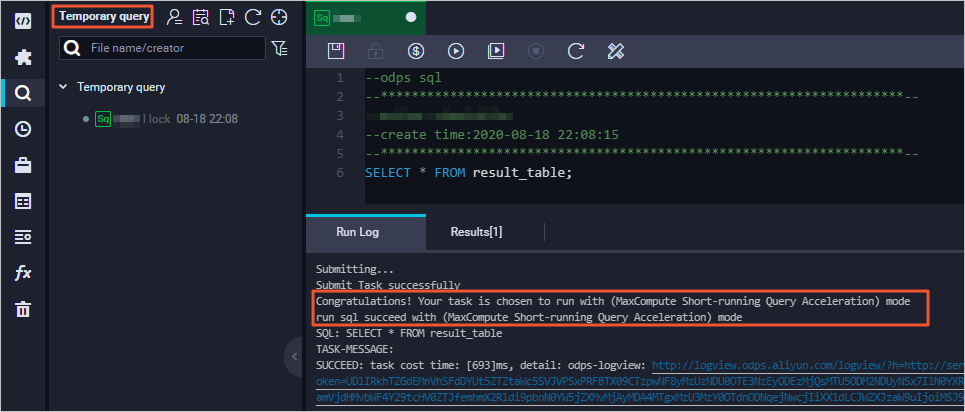Click the --odps sql comment line
Viewport: 965px width, 412px height.
click(x=403, y=78)
